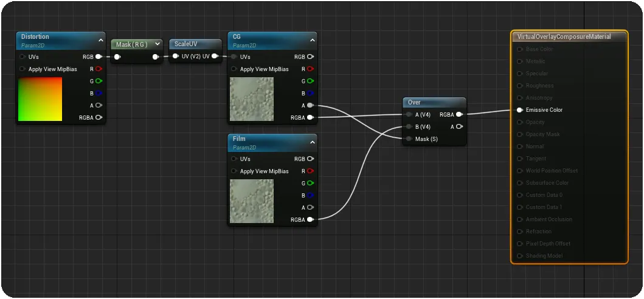Click the Distortion node UVs input pin
Viewport: 644px width, 299px height.
coord(22,57)
